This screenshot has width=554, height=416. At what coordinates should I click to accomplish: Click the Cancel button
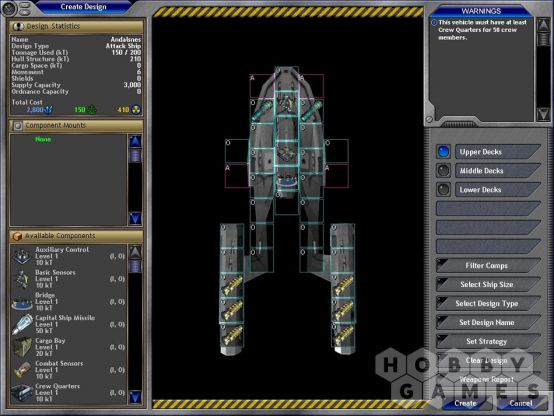pyautogui.click(x=521, y=403)
